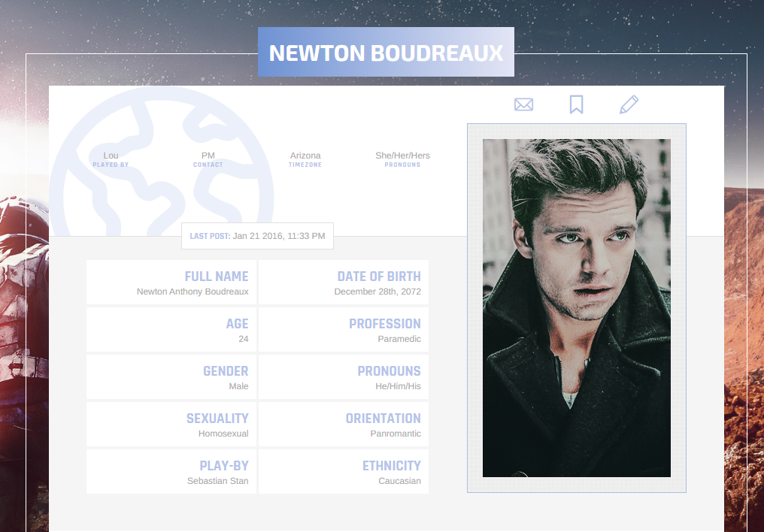Click the Age field card
This screenshot has height=532, width=764.
click(x=171, y=330)
